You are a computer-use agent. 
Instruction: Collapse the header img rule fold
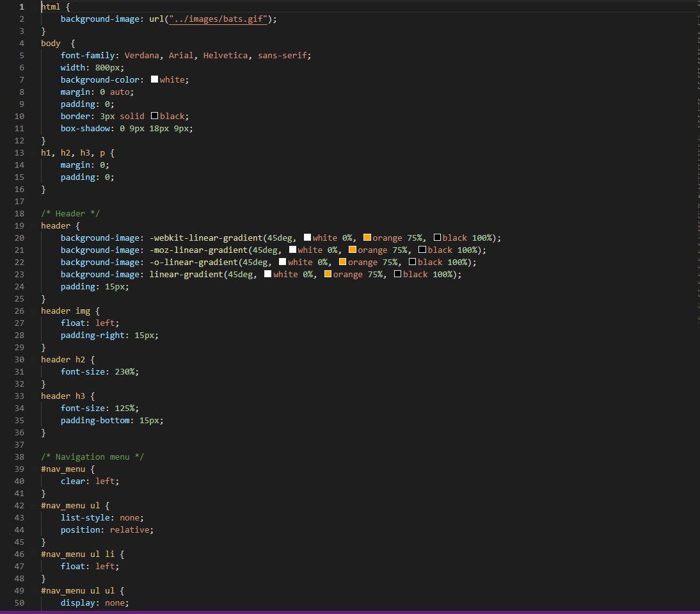click(34, 311)
